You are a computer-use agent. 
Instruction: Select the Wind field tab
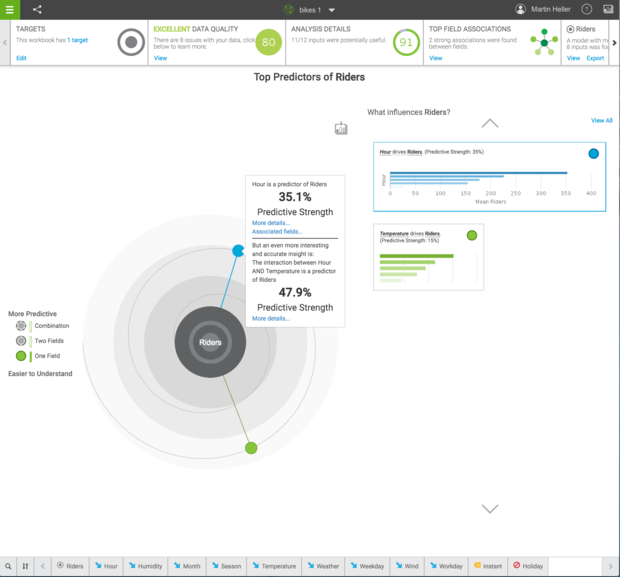coord(407,566)
